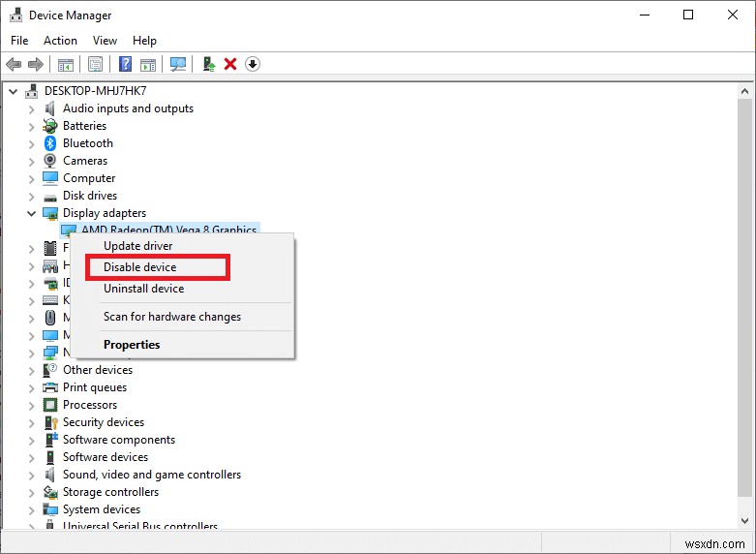Click the Back arrow toolbar icon
The height and width of the screenshot is (554, 756).
point(14,64)
